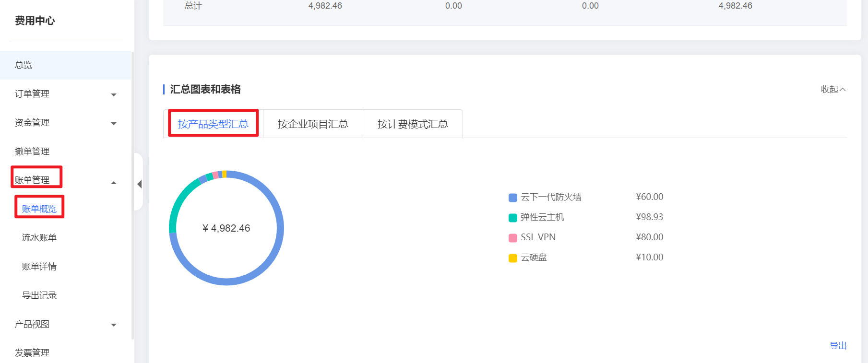The height and width of the screenshot is (363, 868).
Task: Click the teal 弹性云主机 legend marker
Action: pos(512,218)
